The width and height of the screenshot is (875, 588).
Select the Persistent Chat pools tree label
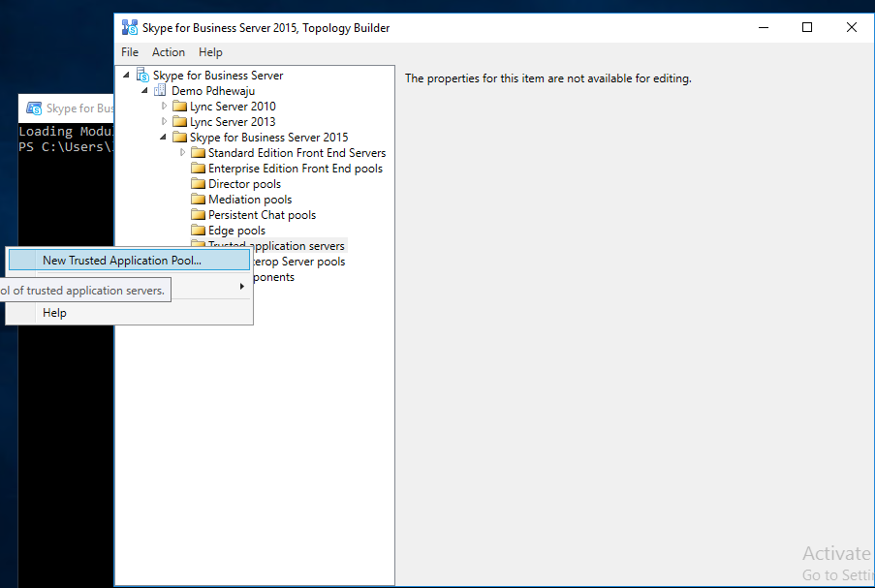pos(263,215)
